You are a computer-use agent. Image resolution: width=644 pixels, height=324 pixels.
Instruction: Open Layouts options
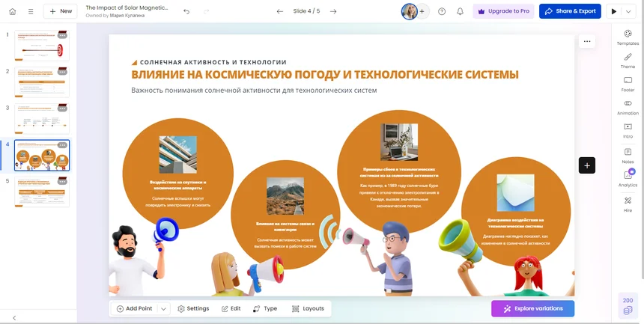[x=308, y=309]
